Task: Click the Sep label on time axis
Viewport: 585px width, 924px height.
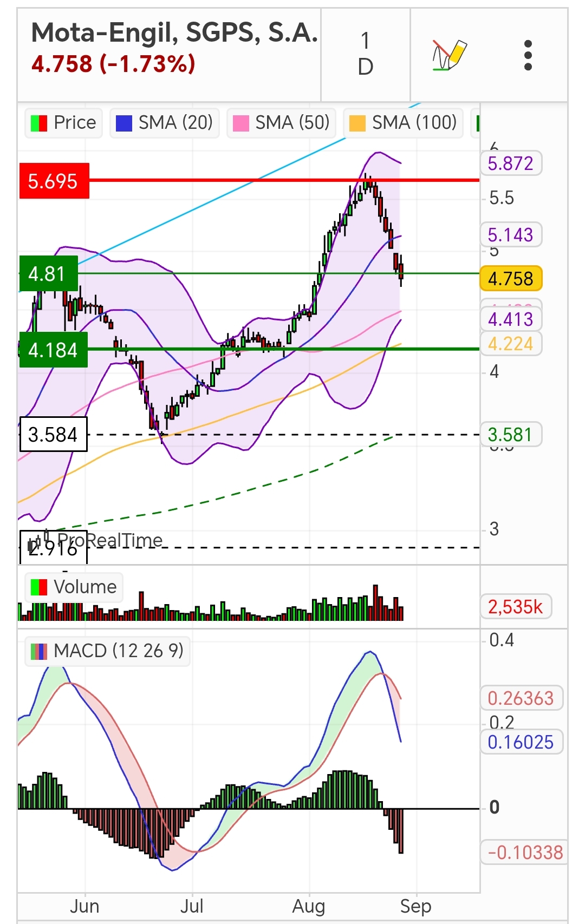Action: coord(415,906)
